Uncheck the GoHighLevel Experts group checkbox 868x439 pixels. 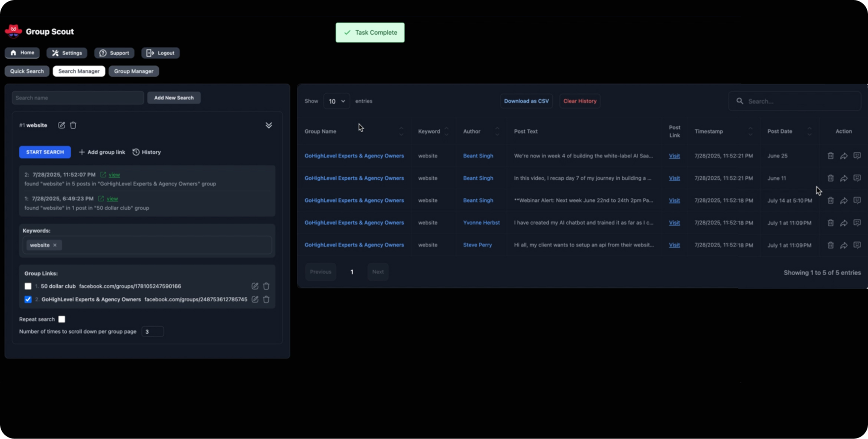(28, 299)
